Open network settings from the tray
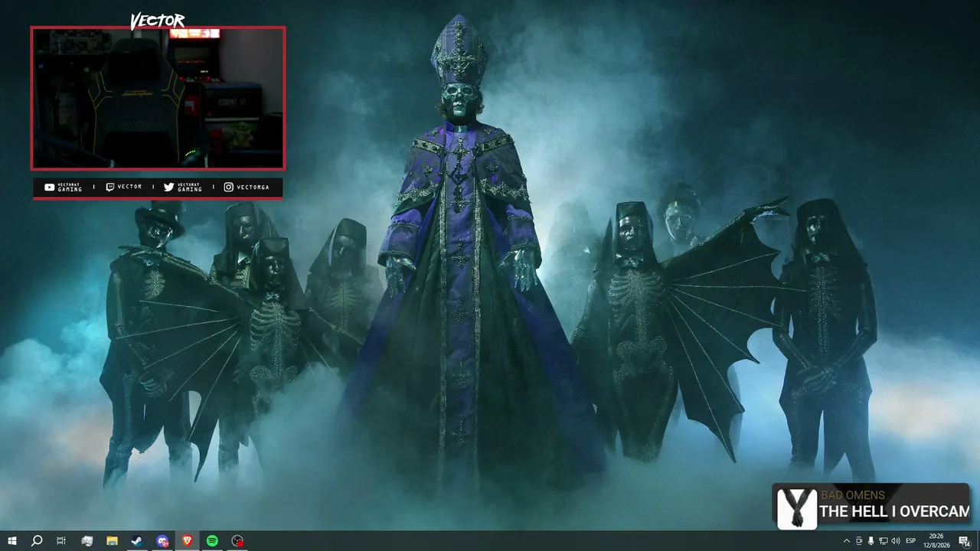 (x=883, y=541)
